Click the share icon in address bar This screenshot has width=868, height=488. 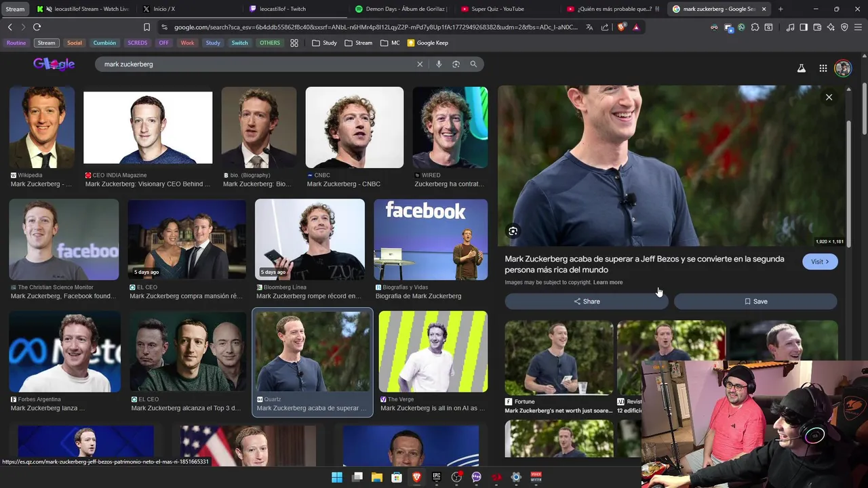[605, 27]
